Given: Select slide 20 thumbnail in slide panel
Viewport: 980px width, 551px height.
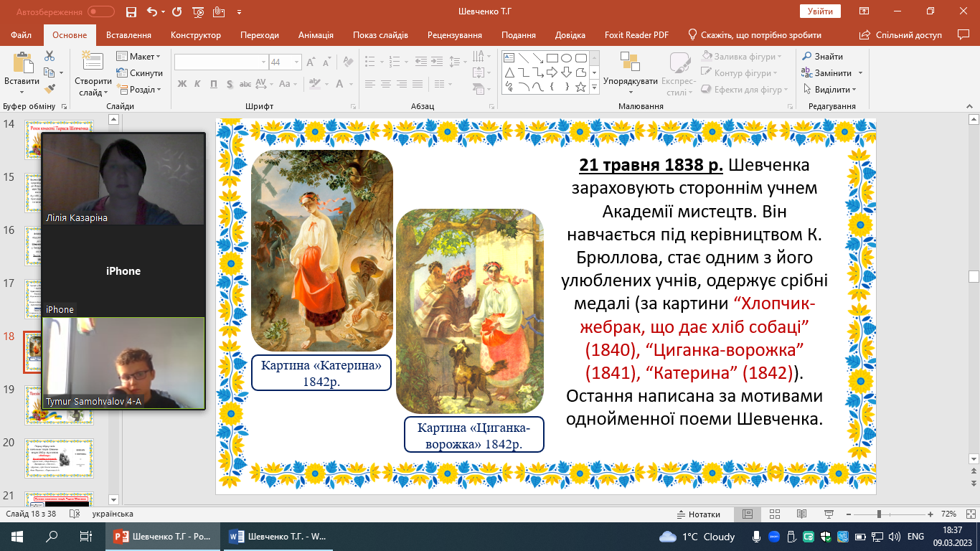Looking at the screenshot, I should coord(60,460).
